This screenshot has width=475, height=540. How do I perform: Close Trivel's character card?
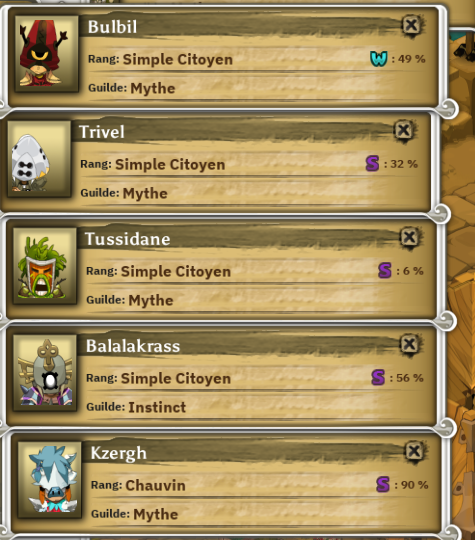[x=404, y=130]
